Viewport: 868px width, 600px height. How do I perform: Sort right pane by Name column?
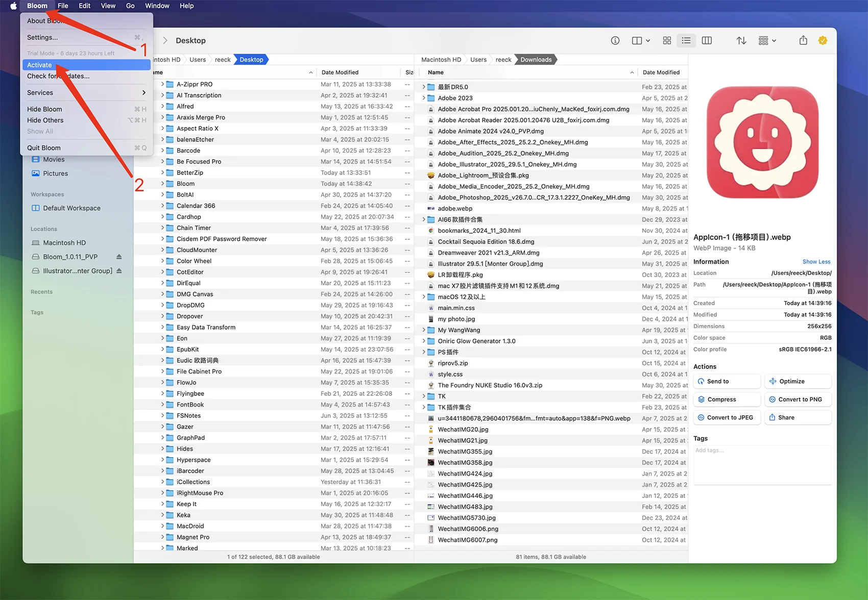click(x=436, y=72)
